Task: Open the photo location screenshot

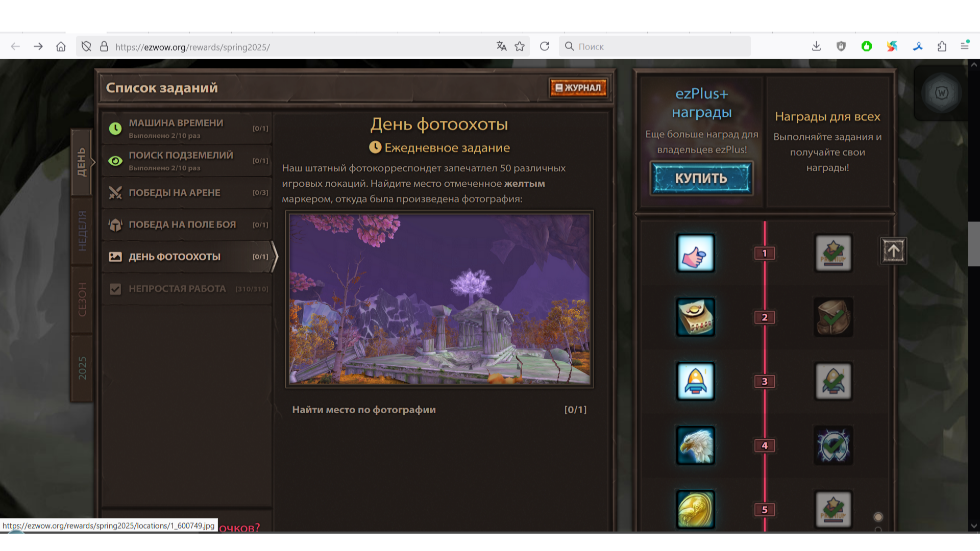Action: 439,299
